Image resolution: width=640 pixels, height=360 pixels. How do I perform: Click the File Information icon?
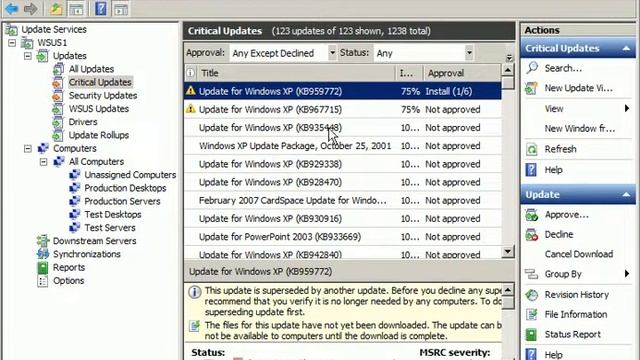531,314
